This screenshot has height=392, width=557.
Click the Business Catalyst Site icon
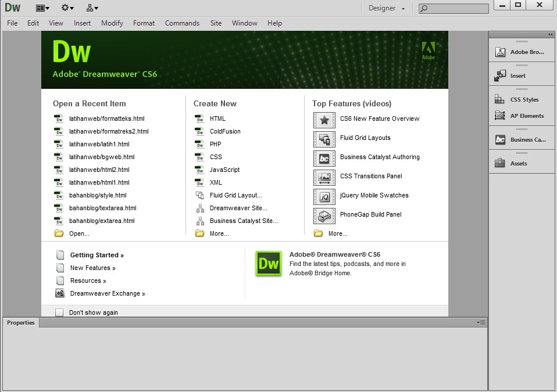[200, 221]
